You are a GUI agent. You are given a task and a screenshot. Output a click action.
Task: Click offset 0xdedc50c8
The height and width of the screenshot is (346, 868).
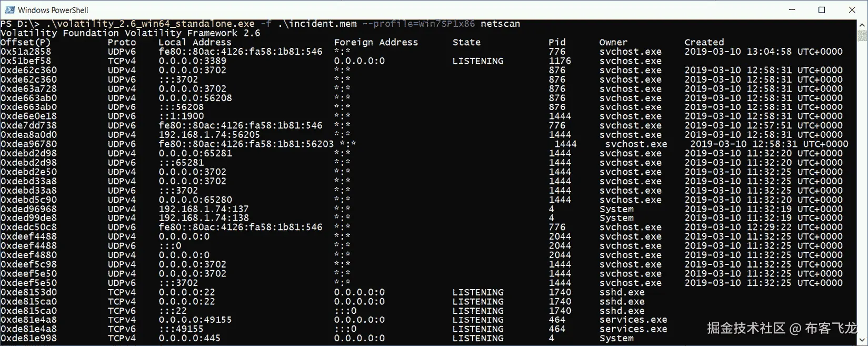pyautogui.click(x=28, y=228)
